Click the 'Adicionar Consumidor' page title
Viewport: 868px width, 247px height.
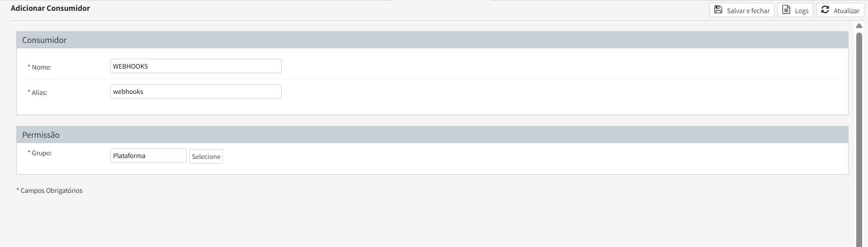click(x=50, y=8)
